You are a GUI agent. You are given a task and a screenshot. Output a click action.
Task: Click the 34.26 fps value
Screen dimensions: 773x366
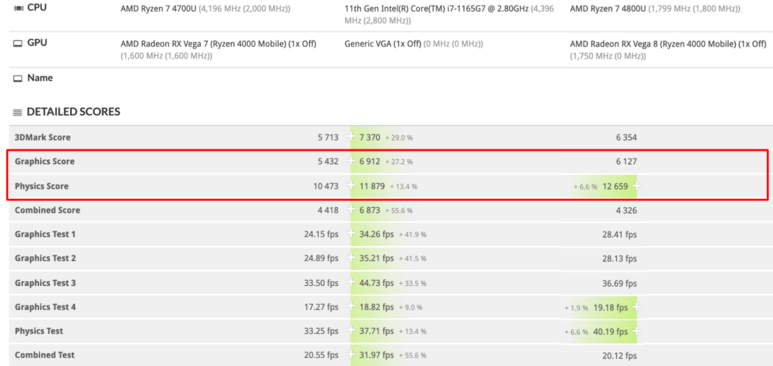(377, 234)
